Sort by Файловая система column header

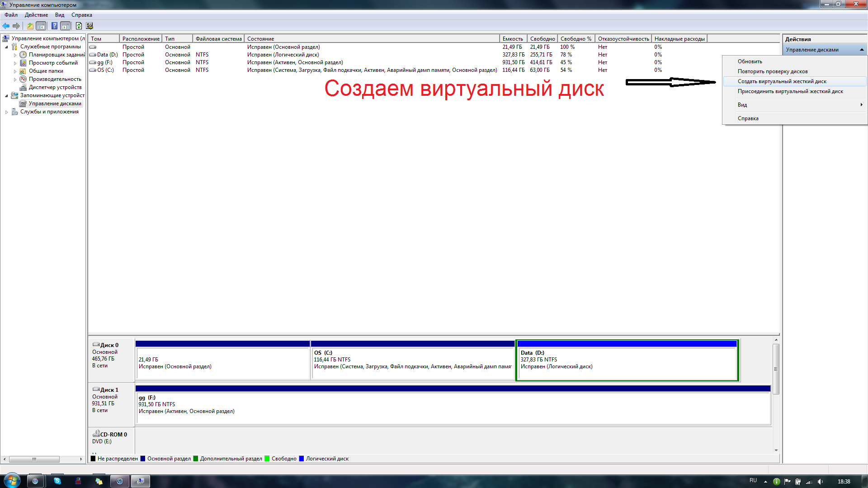coord(218,39)
